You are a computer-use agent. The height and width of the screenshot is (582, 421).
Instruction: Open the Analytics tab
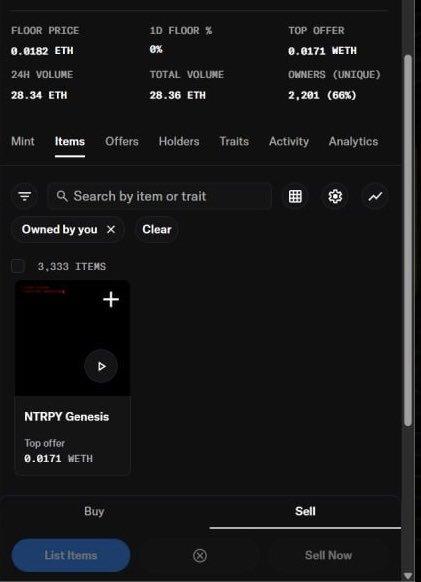pos(353,141)
